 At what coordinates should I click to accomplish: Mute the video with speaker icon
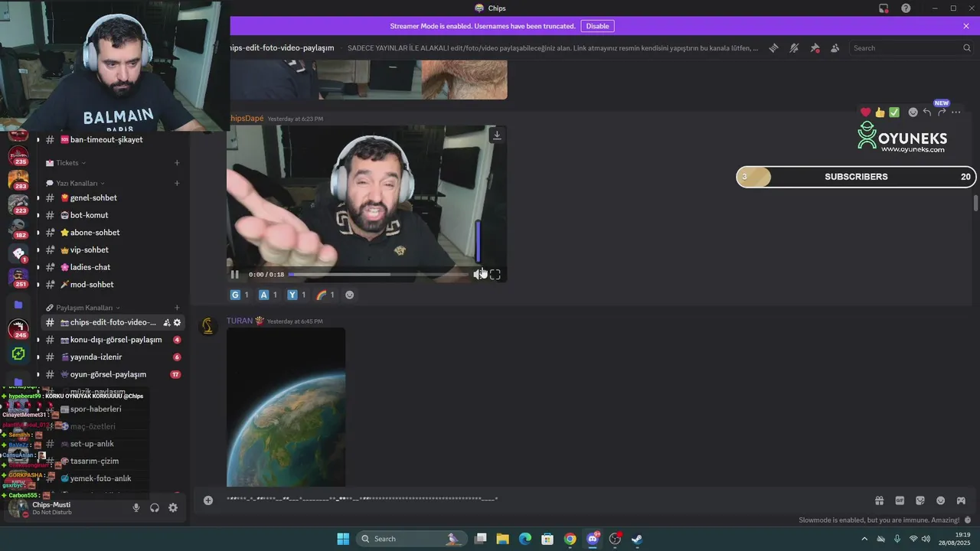pos(479,274)
